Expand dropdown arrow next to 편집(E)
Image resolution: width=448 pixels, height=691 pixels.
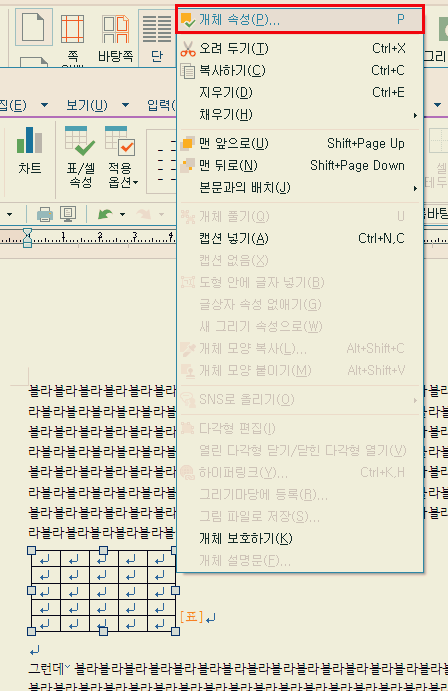click(44, 105)
